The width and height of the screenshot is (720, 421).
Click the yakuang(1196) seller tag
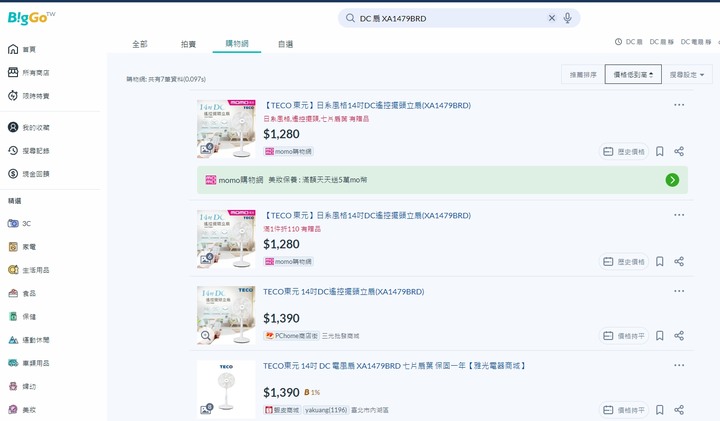point(326,410)
